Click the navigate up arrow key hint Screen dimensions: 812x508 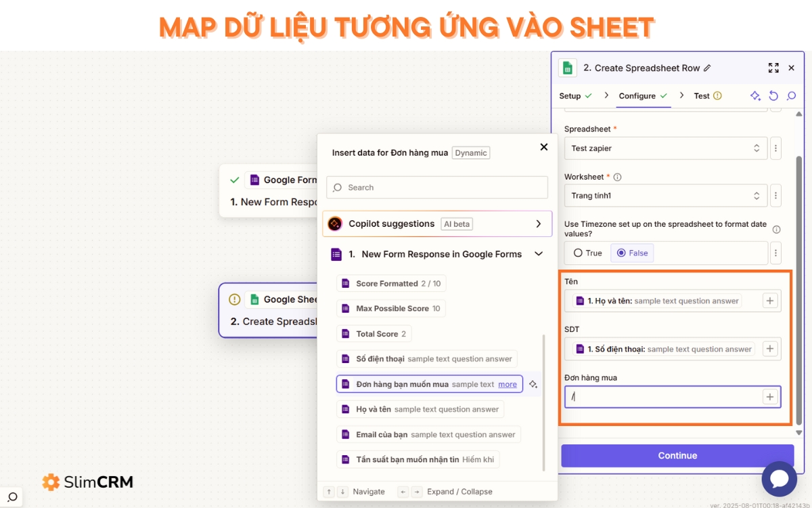[329, 492]
